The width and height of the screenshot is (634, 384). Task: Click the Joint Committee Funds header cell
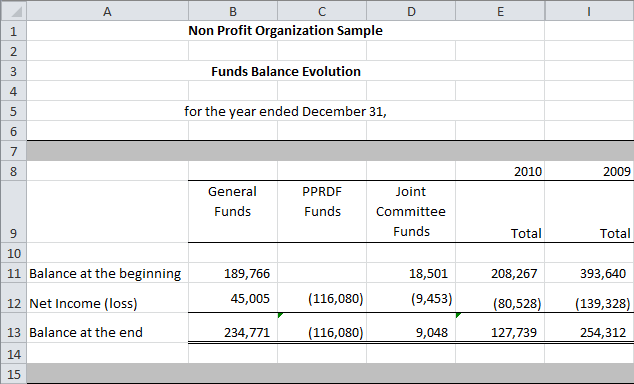[411, 212]
